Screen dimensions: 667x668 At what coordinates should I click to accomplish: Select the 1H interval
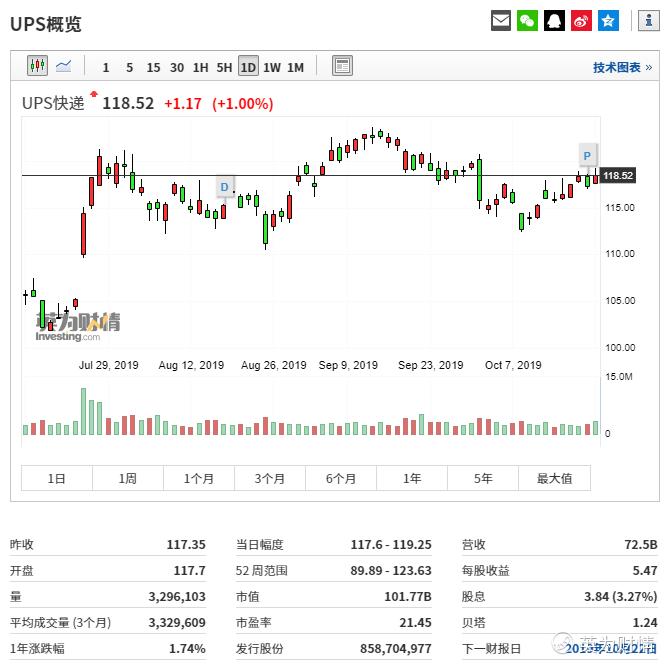point(200,68)
